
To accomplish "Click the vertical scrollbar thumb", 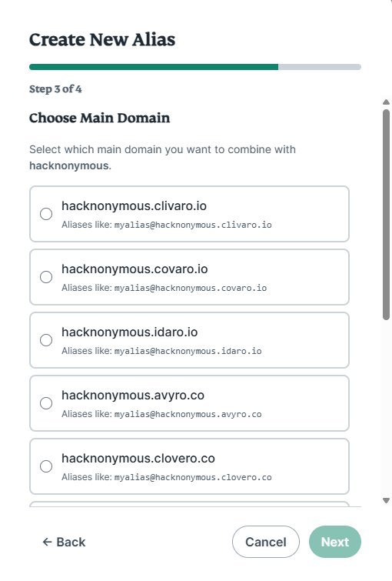I will [x=386, y=214].
